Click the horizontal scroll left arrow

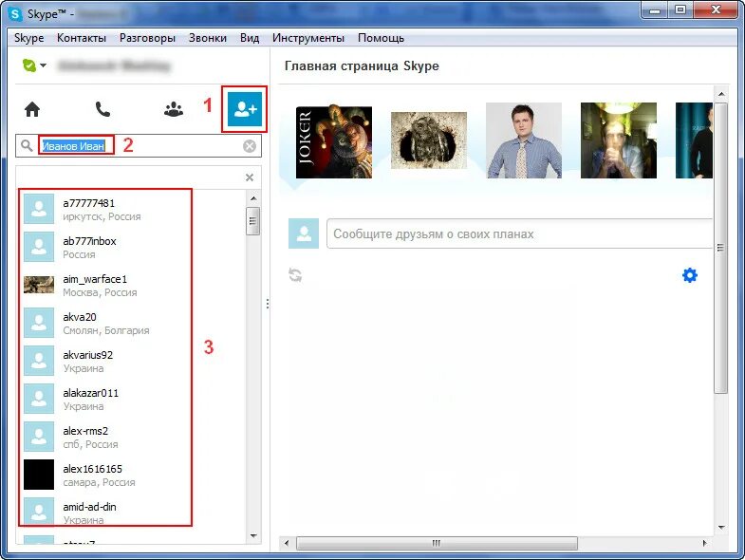tap(286, 543)
